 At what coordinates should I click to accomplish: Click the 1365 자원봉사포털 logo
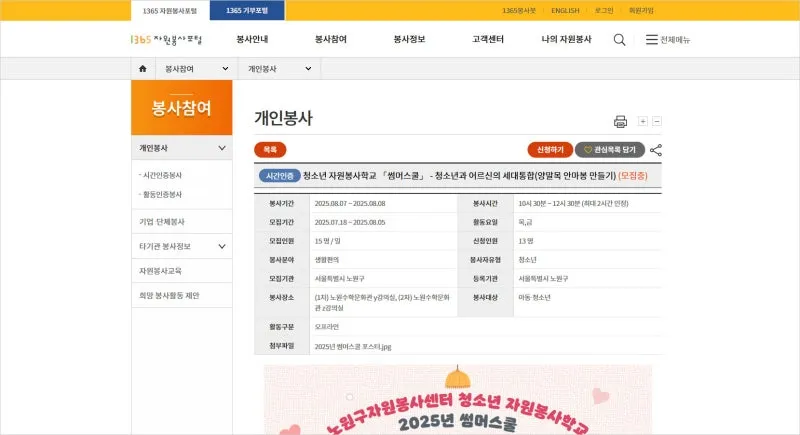(x=166, y=40)
